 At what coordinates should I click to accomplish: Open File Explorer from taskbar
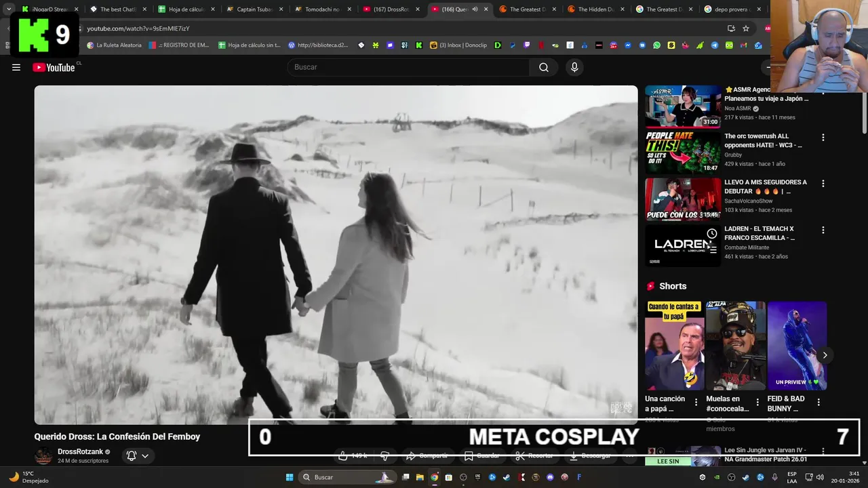click(x=420, y=477)
